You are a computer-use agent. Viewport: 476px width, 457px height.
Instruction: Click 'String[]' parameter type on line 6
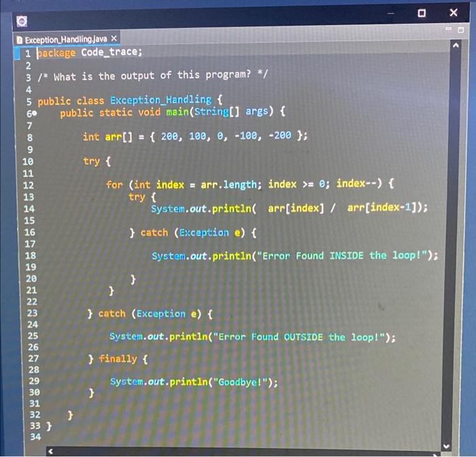217,112
